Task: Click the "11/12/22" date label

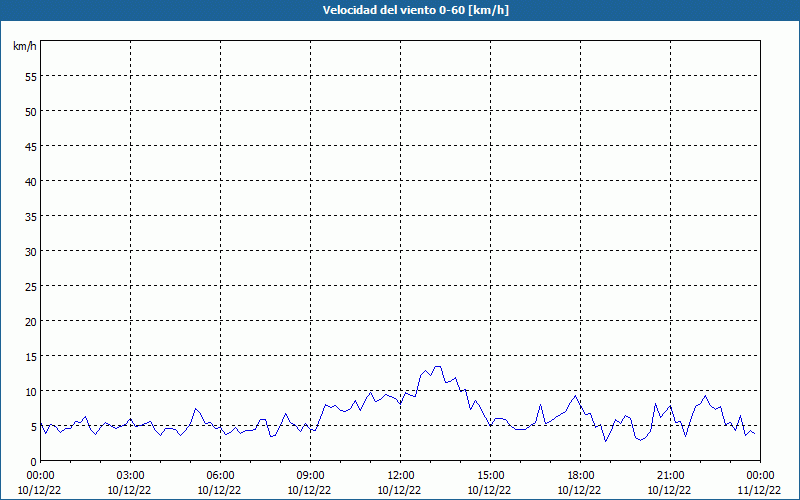Action: point(759,490)
